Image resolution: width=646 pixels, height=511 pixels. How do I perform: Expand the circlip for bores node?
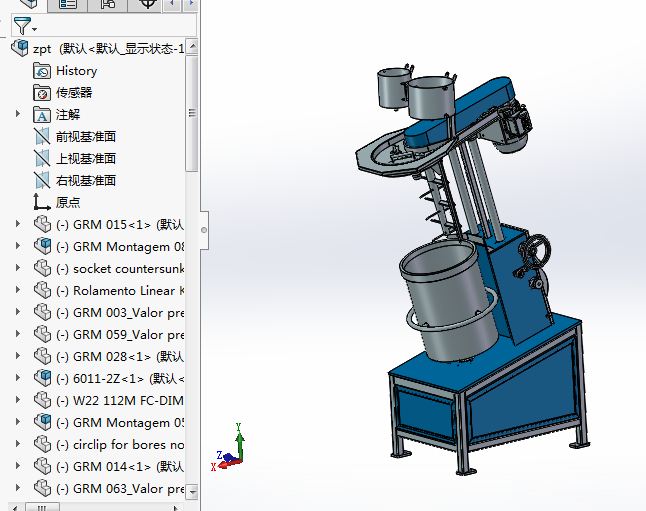[x=18, y=444]
